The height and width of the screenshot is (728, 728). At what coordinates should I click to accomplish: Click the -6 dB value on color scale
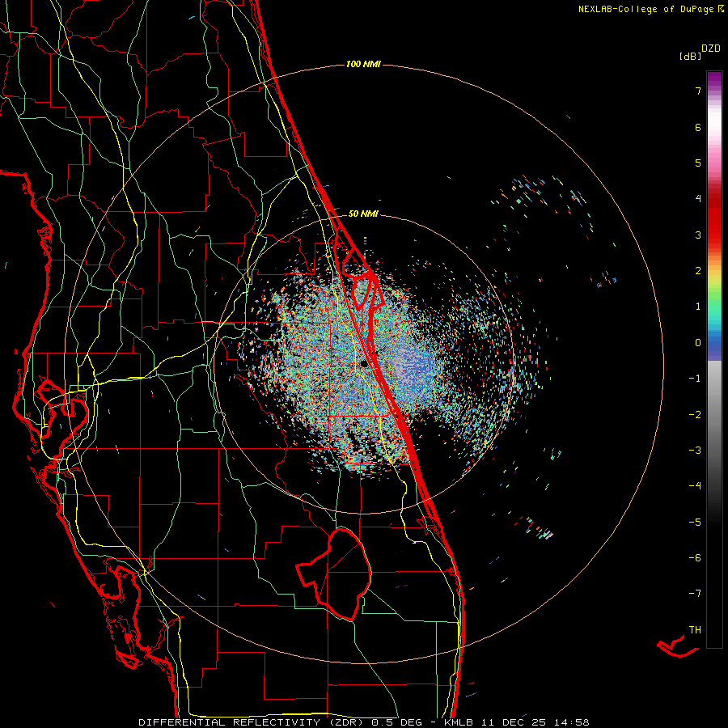pos(695,557)
